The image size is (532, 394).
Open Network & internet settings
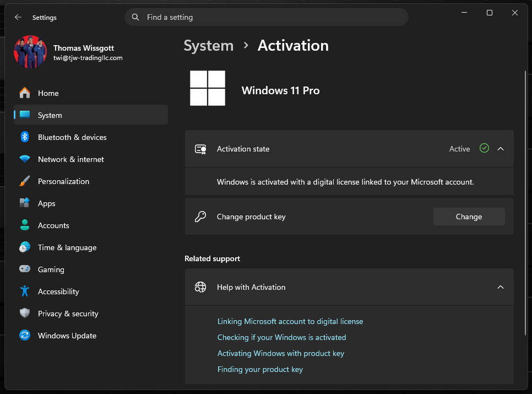90,159
